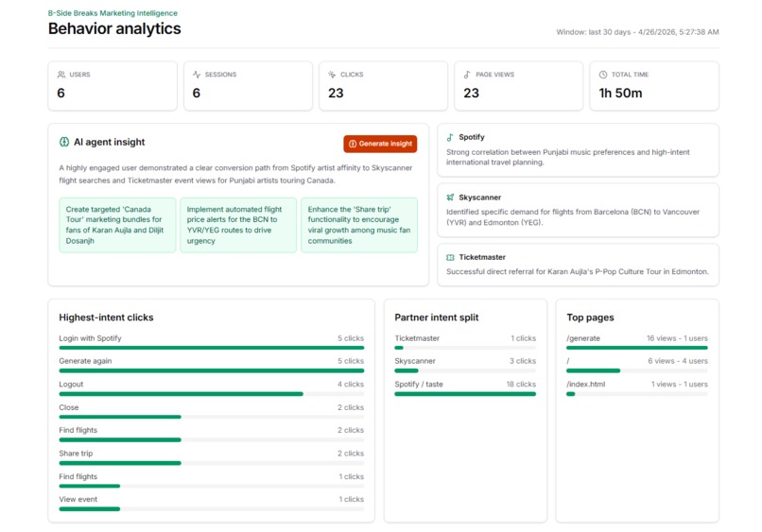Screen dimensions: 762x532
Task: Click the 'Partner intent split' heading
Action: [437, 317]
